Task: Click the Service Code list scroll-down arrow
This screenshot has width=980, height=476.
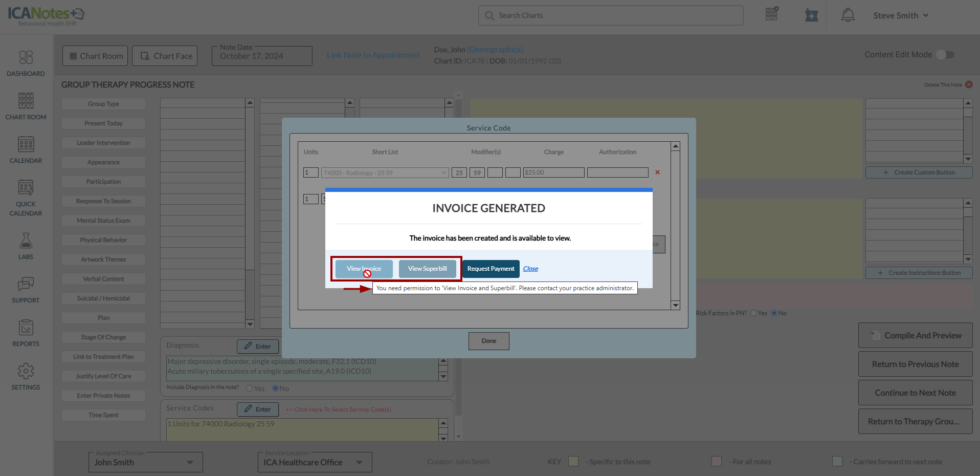Action: pyautogui.click(x=675, y=306)
